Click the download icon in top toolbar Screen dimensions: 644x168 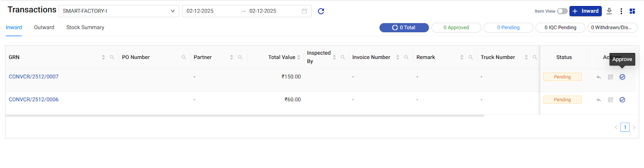coord(609,11)
